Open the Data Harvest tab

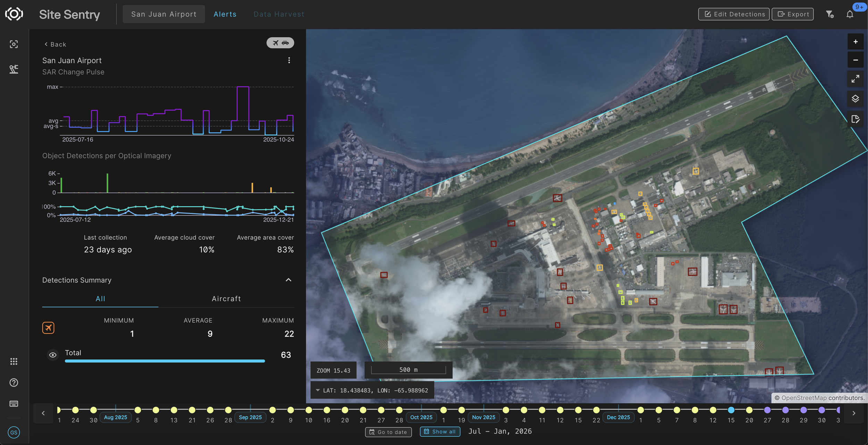coord(279,14)
